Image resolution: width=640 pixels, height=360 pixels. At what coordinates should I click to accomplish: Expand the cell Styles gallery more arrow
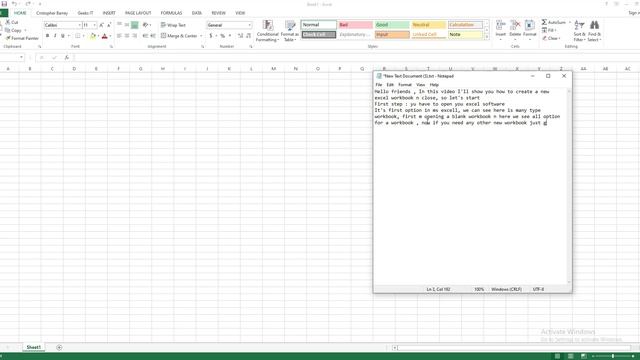[487, 37]
